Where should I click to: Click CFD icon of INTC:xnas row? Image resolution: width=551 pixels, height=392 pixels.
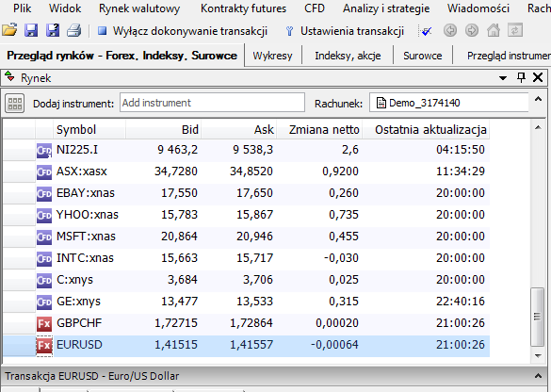44,259
